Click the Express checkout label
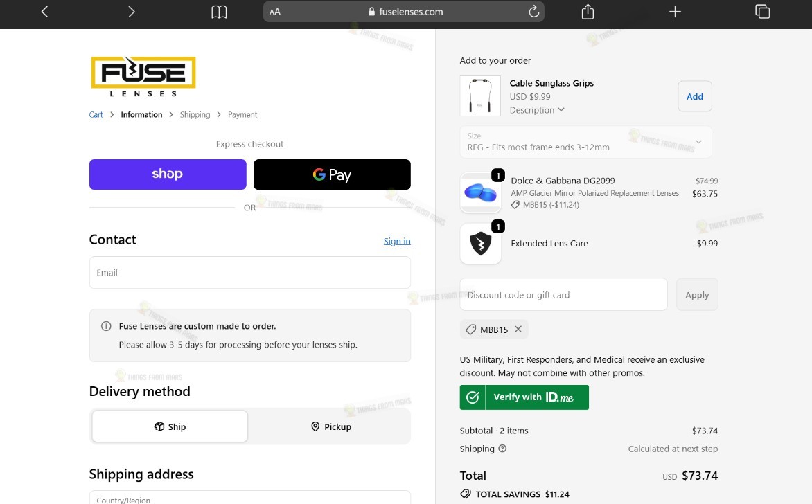The image size is (812, 504). point(249,144)
